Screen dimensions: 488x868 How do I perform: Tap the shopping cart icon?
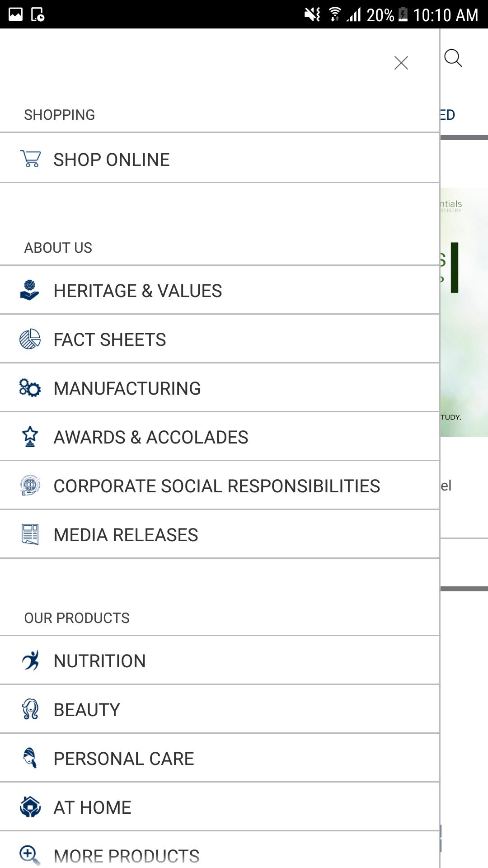(x=30, y=159)
